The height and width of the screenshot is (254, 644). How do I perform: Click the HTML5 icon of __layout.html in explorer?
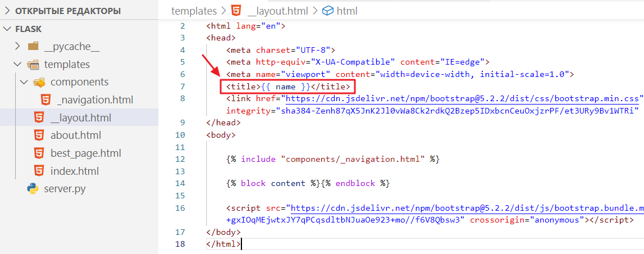pos(39,118)
